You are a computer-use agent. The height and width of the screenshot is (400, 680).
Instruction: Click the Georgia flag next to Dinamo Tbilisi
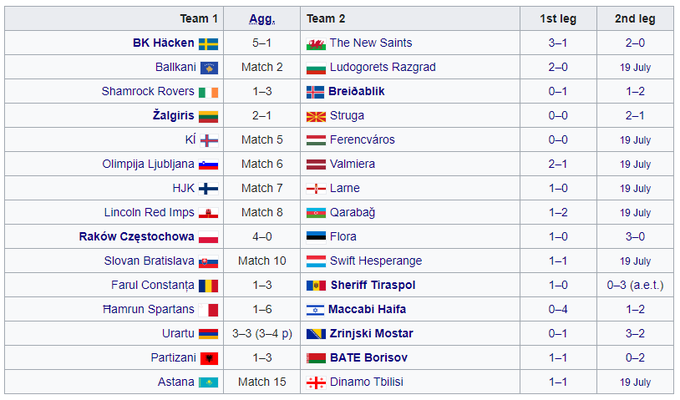pos(316,382)
